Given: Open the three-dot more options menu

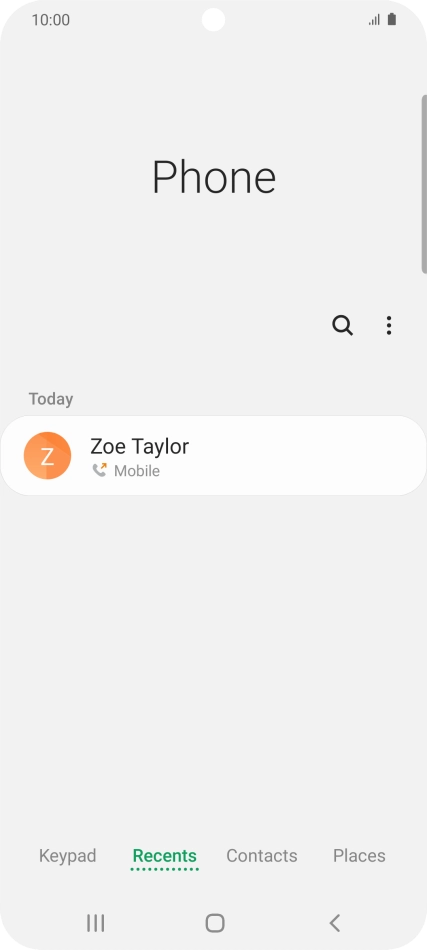Looking at the screenshot, I should (389, 325).
